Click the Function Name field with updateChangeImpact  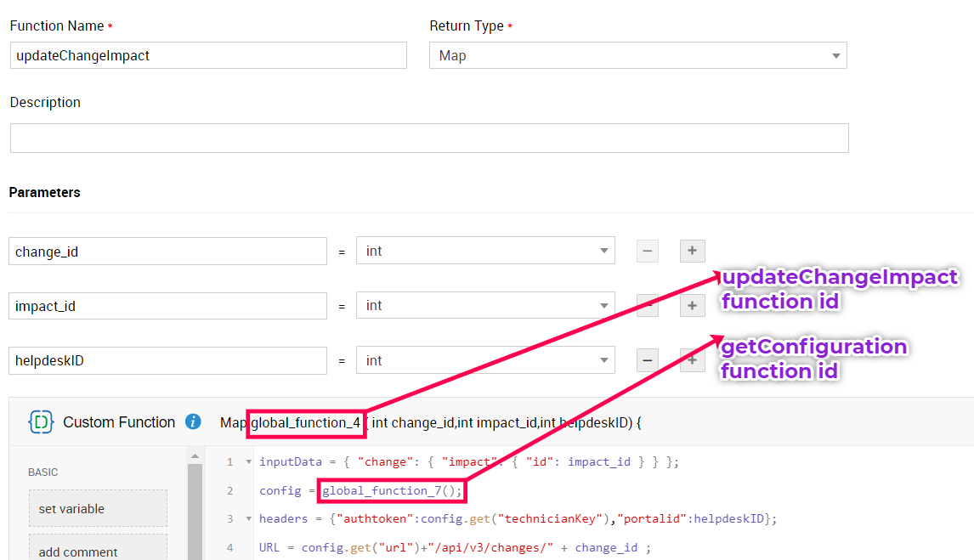coord(208,56)
